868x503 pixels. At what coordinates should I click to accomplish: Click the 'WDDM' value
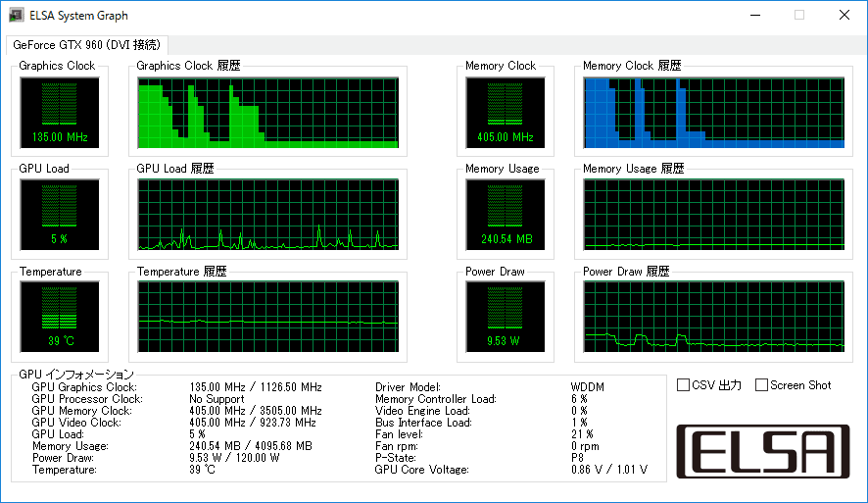click(x=588, y=387)
